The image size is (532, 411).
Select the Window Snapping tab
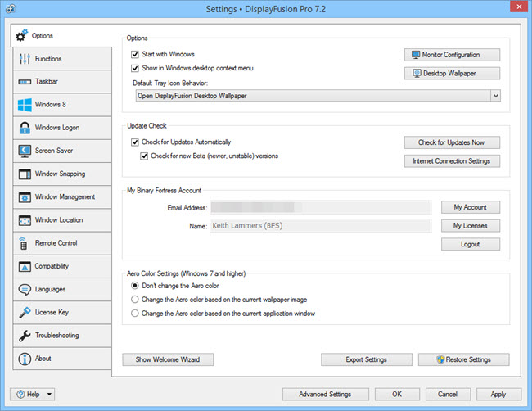pyautogui.click(x=62, y=174)
